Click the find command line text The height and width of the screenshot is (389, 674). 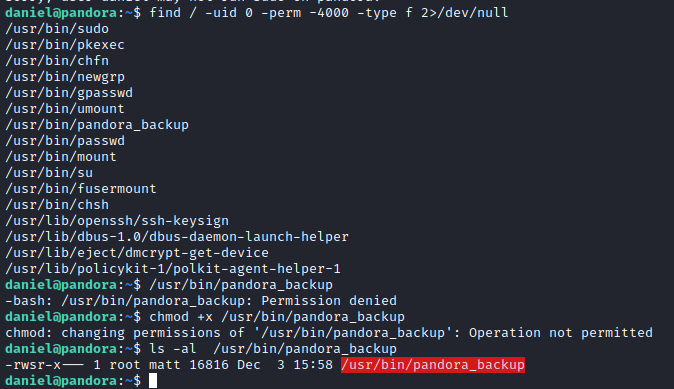[328, 12]
